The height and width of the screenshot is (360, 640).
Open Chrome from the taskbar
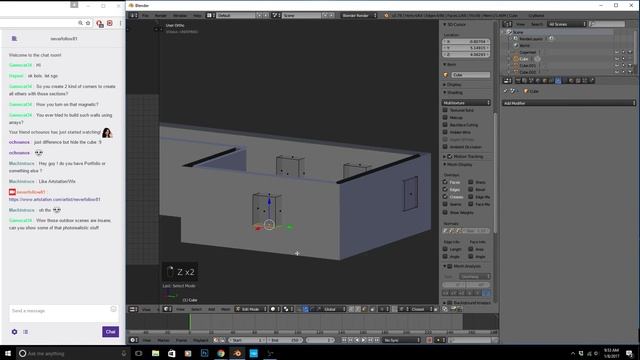pos(221,353)
